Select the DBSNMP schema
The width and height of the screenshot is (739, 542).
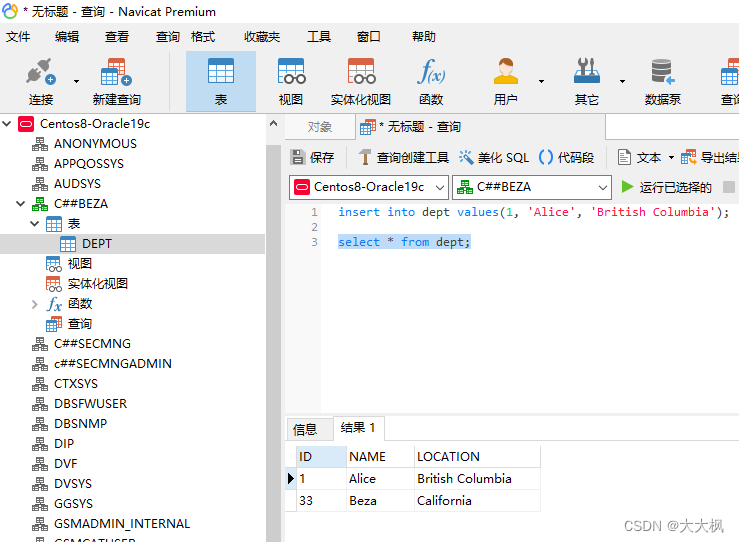[81, 423]
